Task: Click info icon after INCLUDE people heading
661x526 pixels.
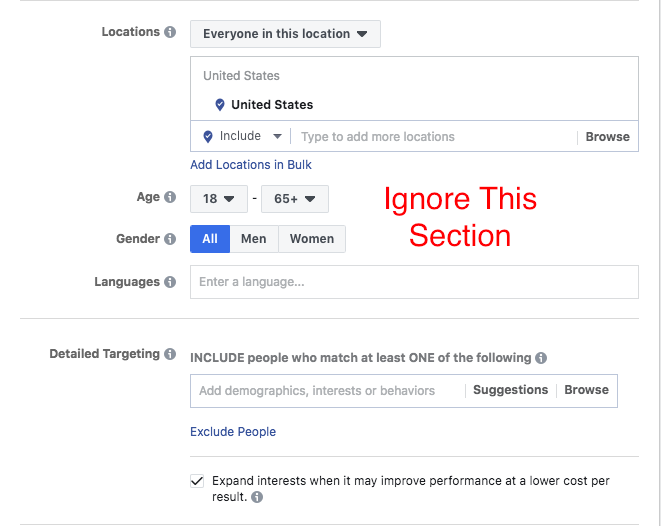Action: click(x=541, y=358)
